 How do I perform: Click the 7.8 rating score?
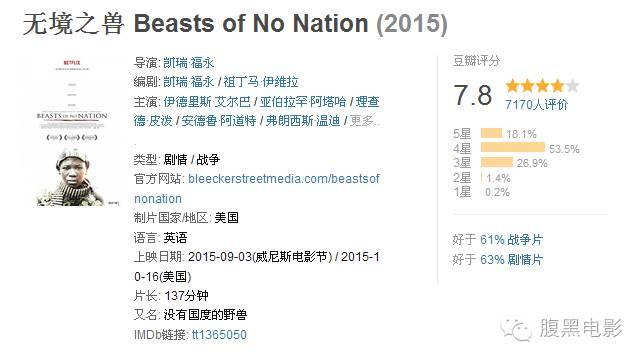[473, 95]
